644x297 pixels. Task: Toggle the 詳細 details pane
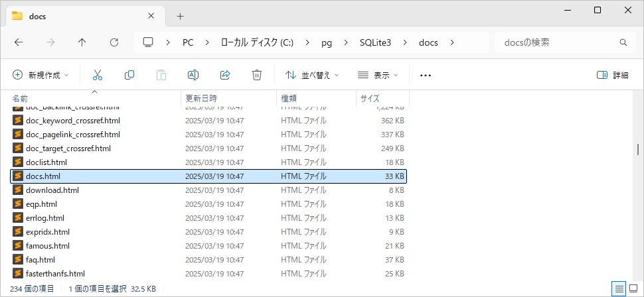612,75
